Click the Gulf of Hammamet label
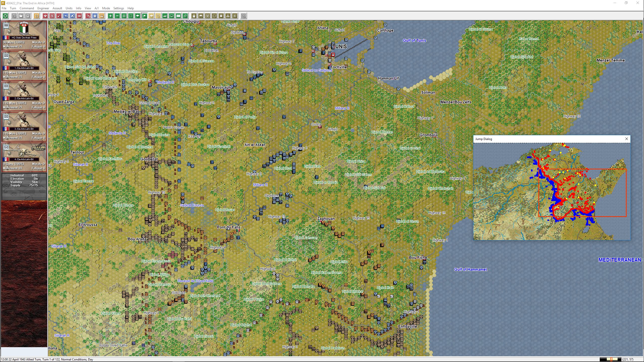644x362 pixels. click(x=470, y=269)
